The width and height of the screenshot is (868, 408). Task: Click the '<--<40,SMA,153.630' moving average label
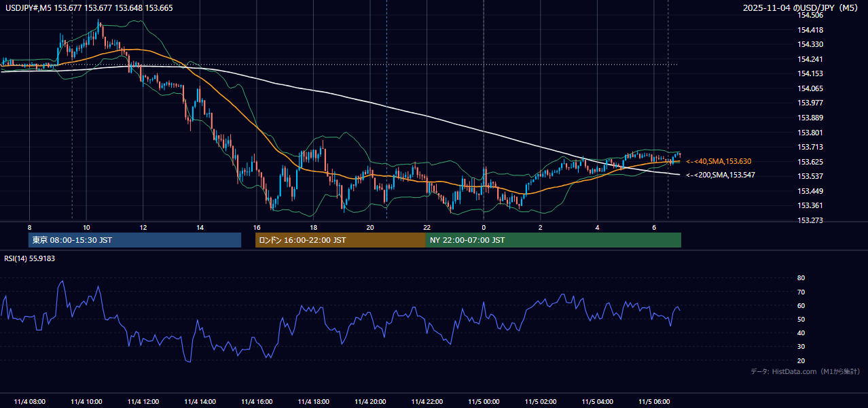point(719,161)
